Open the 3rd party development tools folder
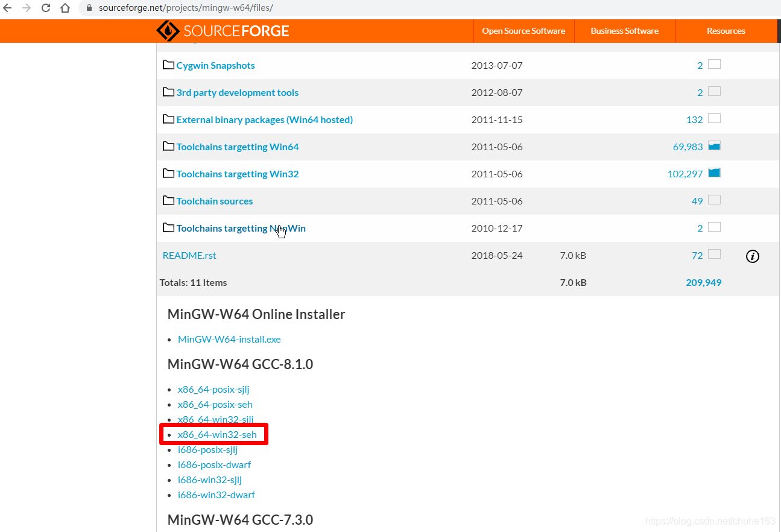Screen dimensions: 781x532 pyautogui.click(x=237, y=92)
